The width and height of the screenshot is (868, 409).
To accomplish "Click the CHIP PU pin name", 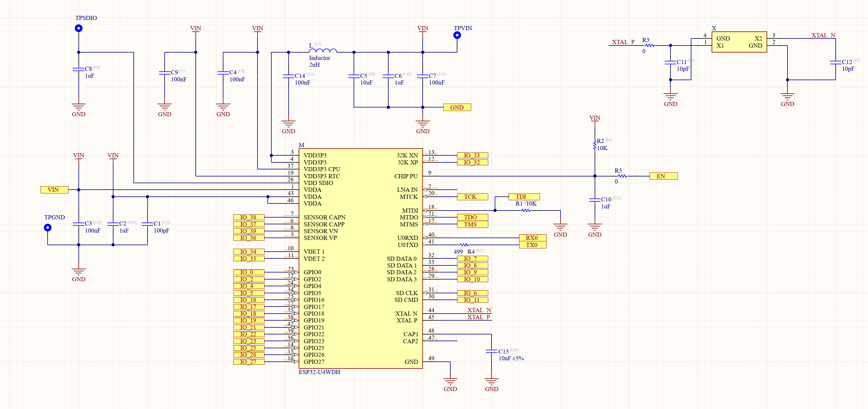I will 406,176.
